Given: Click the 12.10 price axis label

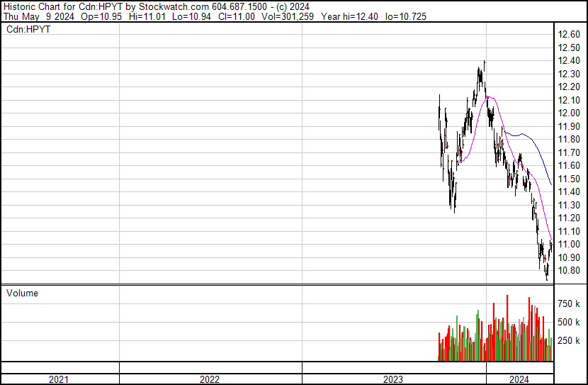Looking at the screenshot, I should click(x=569, y=100).
